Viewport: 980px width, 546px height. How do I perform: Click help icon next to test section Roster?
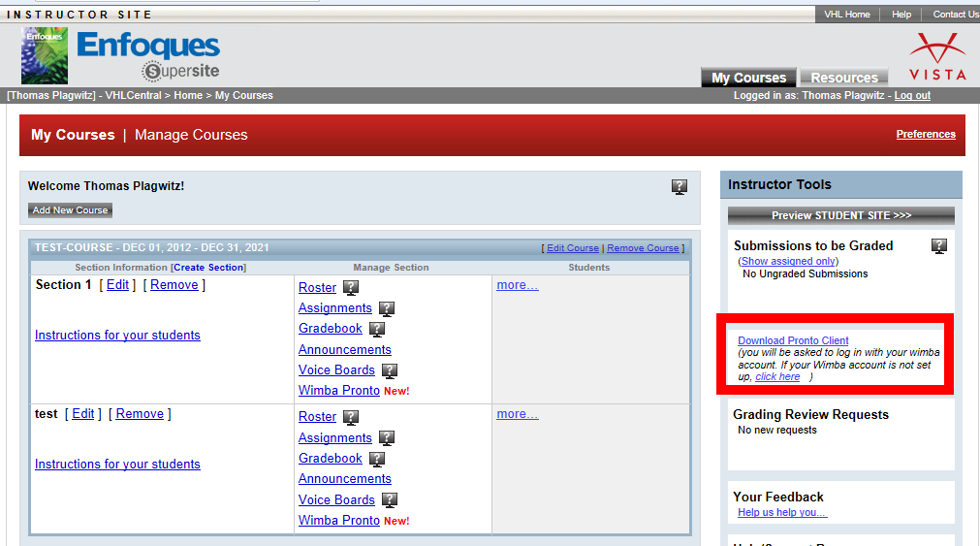tap(351, 417)
